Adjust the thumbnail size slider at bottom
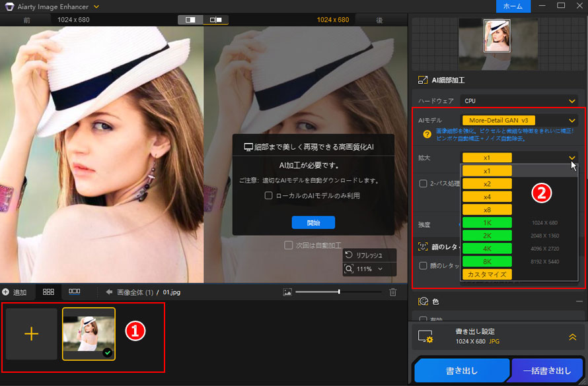This screenshot has height=386, width=588. click(x=339, y=292)
